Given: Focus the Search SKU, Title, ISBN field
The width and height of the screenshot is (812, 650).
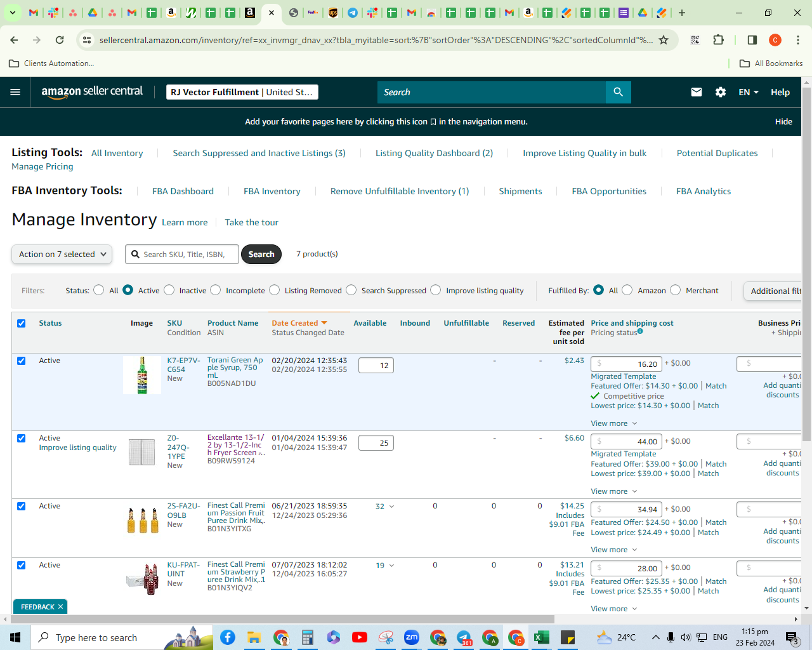Looking at the screenshot, I should tap(182, 255).
